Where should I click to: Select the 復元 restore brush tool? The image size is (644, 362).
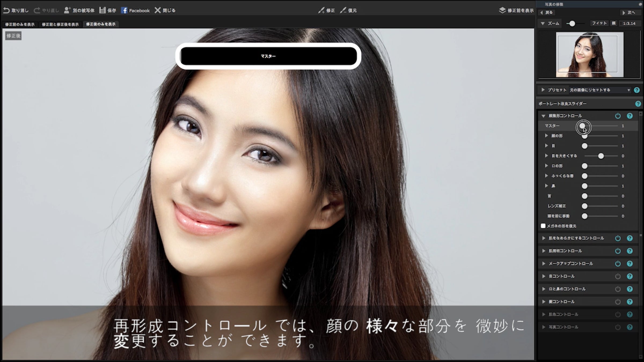click(343, 10)
